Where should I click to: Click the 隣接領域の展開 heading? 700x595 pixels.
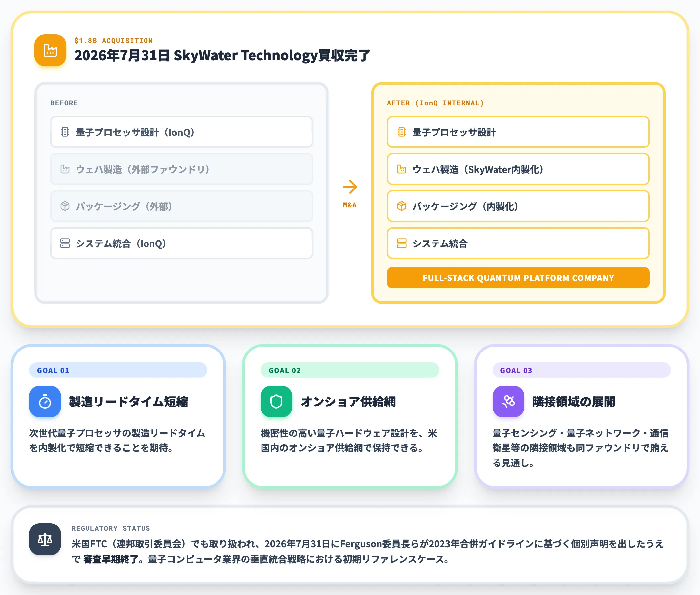574,402
